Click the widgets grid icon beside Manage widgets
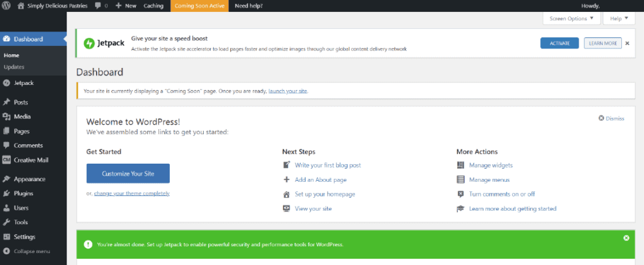The width and height of the screenshot is (644, 265). (460, 165)
